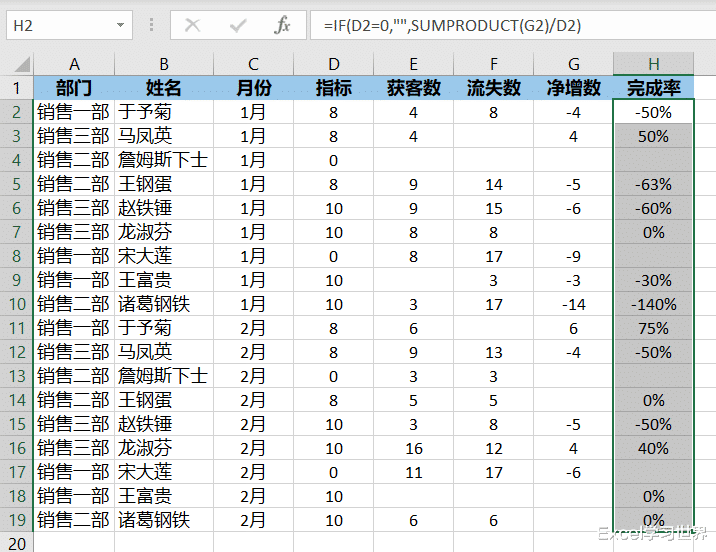Click the 净增数 header cell
The image size is (716, 552).
(x=574, y=88)
